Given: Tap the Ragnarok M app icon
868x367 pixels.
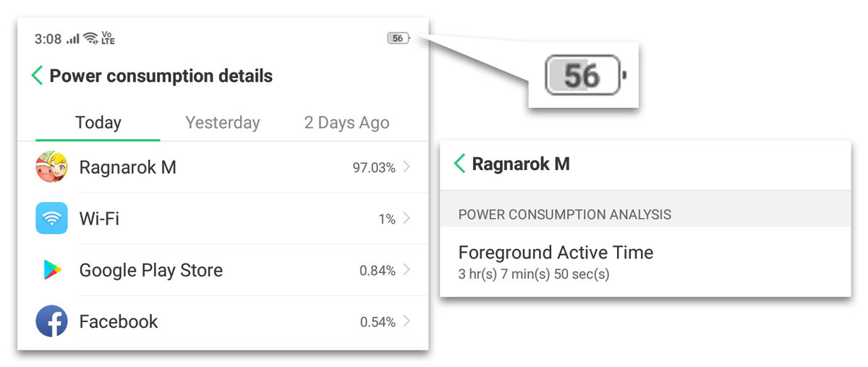Looking at the screenshot, I should click(x=51, y=167).
